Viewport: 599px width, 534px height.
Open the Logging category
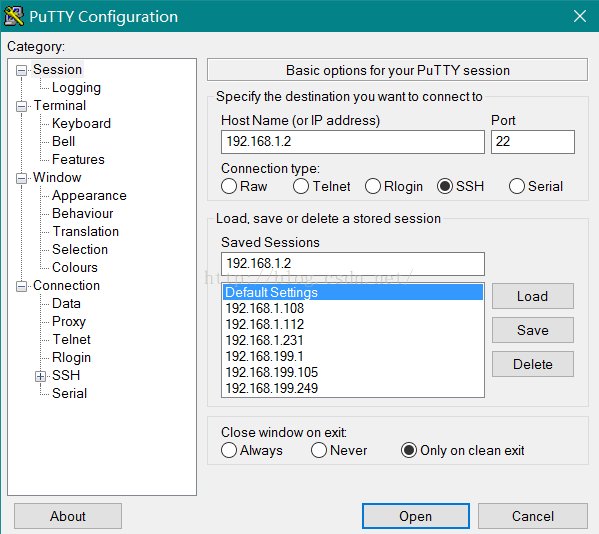click(76, 87)
